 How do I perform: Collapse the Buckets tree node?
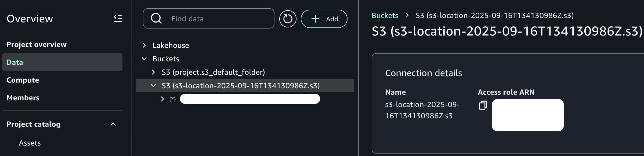144,59
